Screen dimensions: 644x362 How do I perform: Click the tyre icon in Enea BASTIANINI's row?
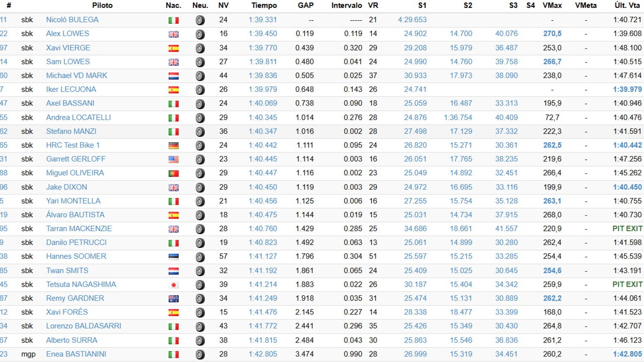click(x=200, y=355)
